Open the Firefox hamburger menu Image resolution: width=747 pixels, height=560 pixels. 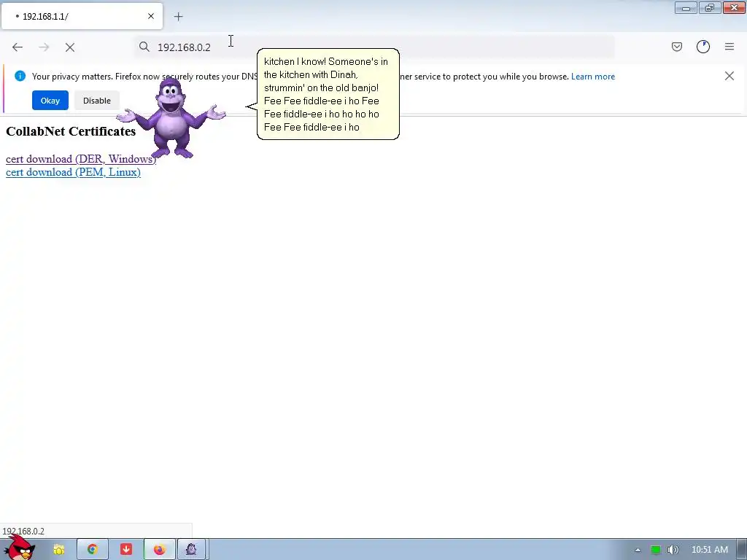tap(729, 47)
